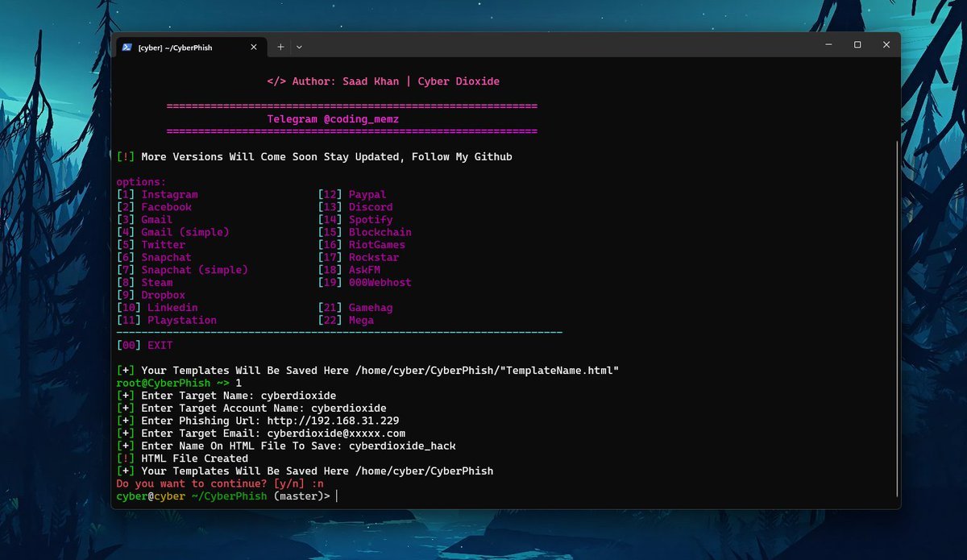The height and width of the screenshot is (560, 967).
Task: Expand the new tab profile dropdown
Action: coord(299,48)
